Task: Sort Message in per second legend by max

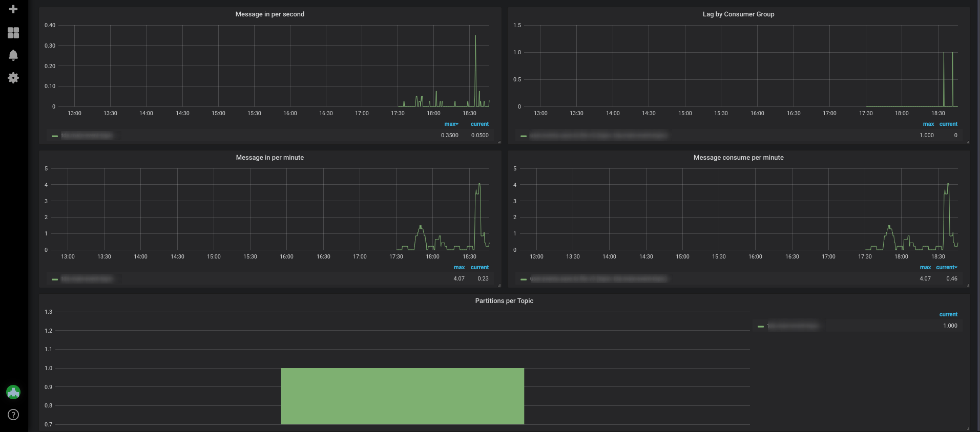Action: (x=451, y=124)
